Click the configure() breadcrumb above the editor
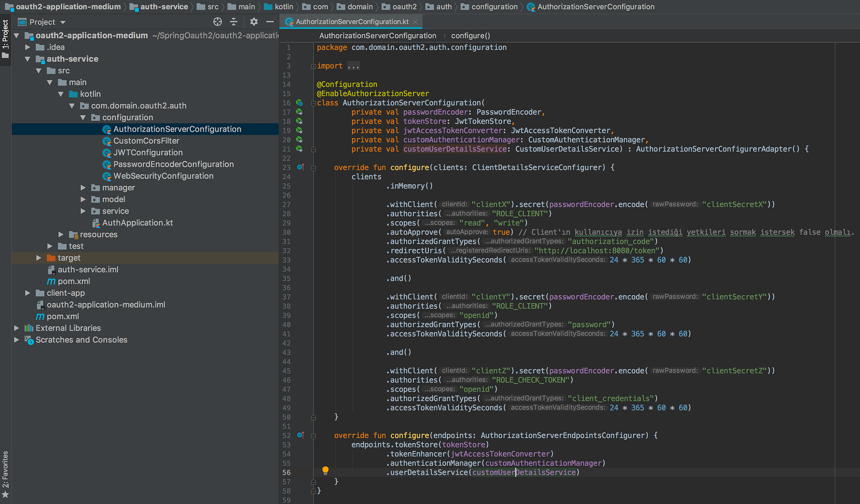Image resolution: width=860 pixels, height=504 pixels. 470,36
